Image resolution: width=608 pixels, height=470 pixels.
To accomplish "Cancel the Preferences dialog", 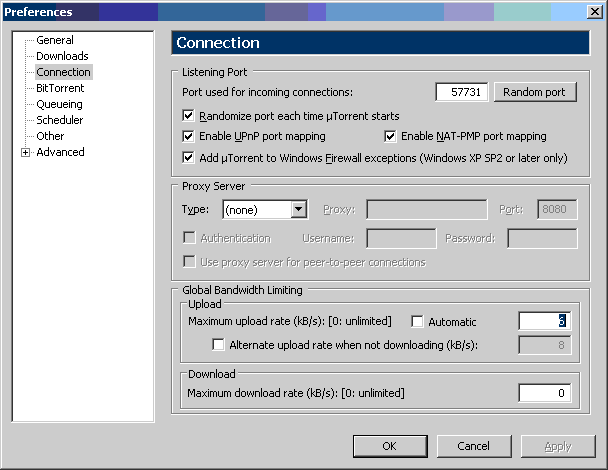I will point(473,445).
